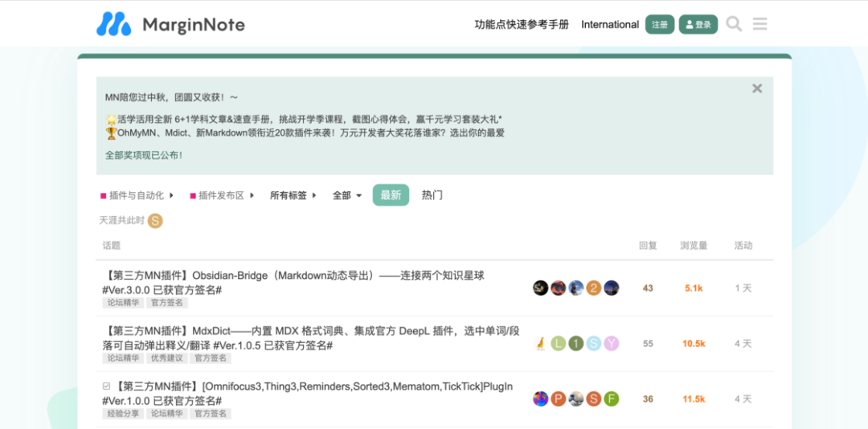
Task: Click the orange S user avatar beside 天涯共此时
Action: click(155, 220)
